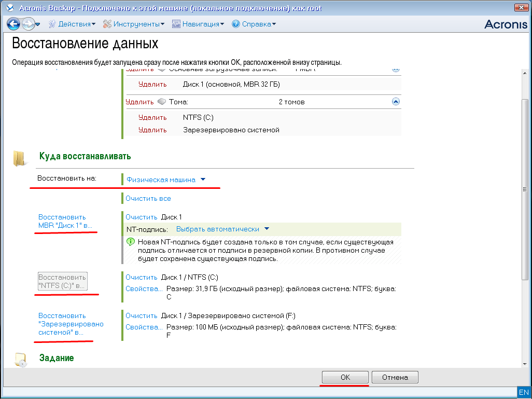Click the Forward navigation arrow icon
The width and height of the screenshot is (532, 399).
pyautogui.click(x=28, y=24)
